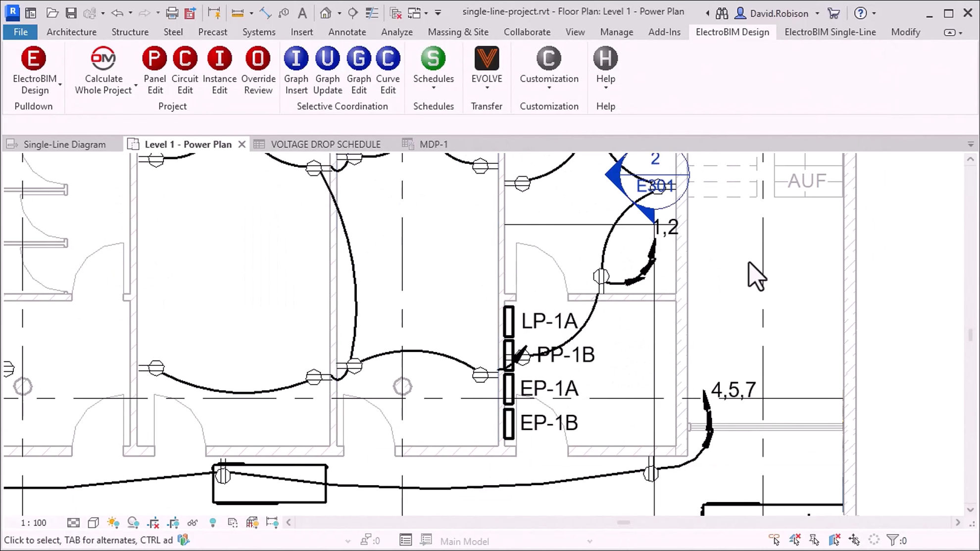Click the ElectroBIM Help button
This screenshot has height=551, width=980.
[605, 68]
